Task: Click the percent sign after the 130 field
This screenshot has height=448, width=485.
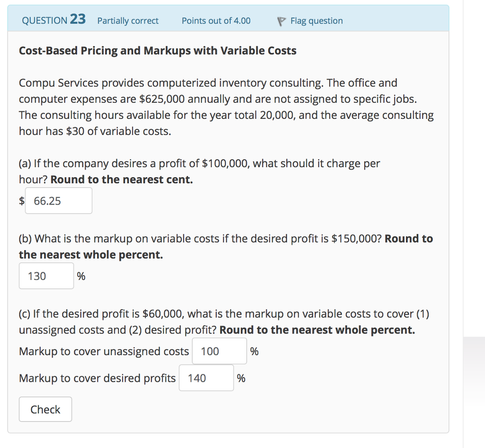Action: tap(81, 276)
